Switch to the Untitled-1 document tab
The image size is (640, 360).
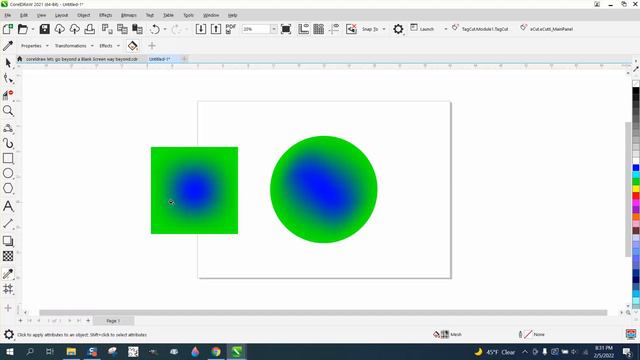coord(159,59)
